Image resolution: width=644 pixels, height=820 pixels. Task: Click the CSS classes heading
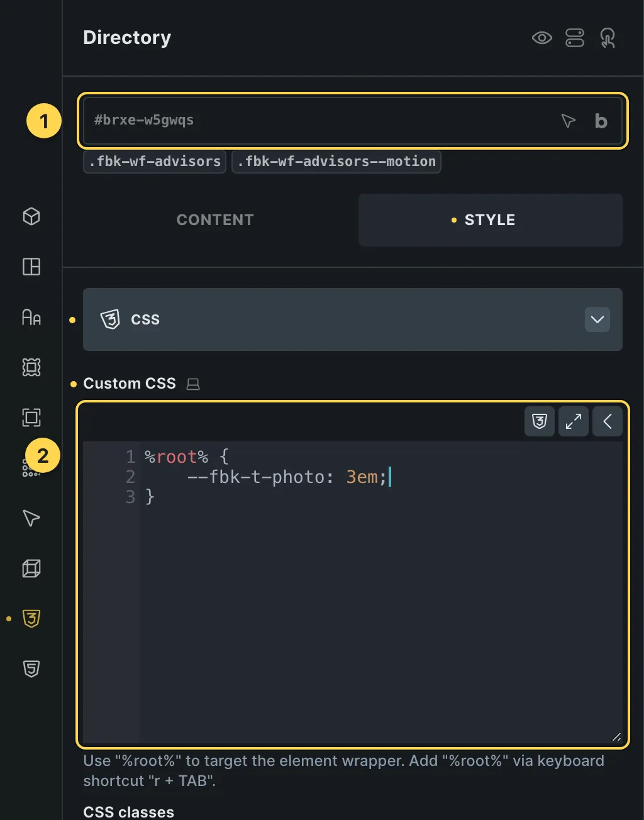(128, 812)
